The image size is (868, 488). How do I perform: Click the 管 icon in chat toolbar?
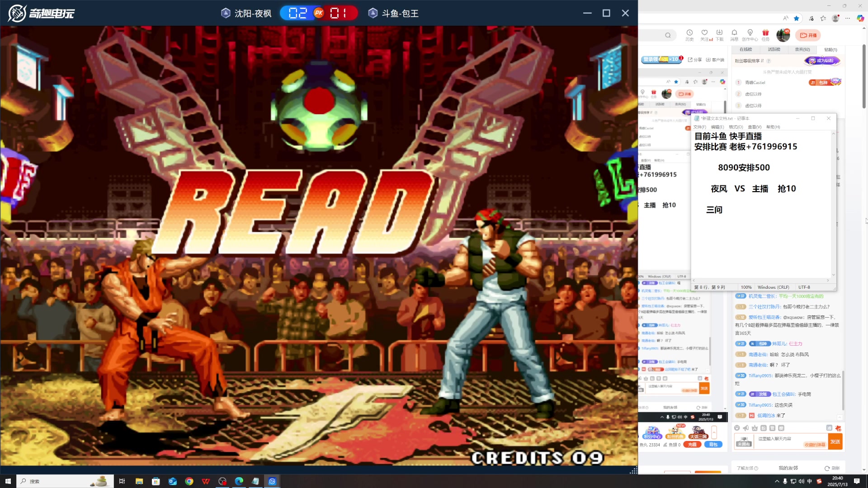[772, 428]
